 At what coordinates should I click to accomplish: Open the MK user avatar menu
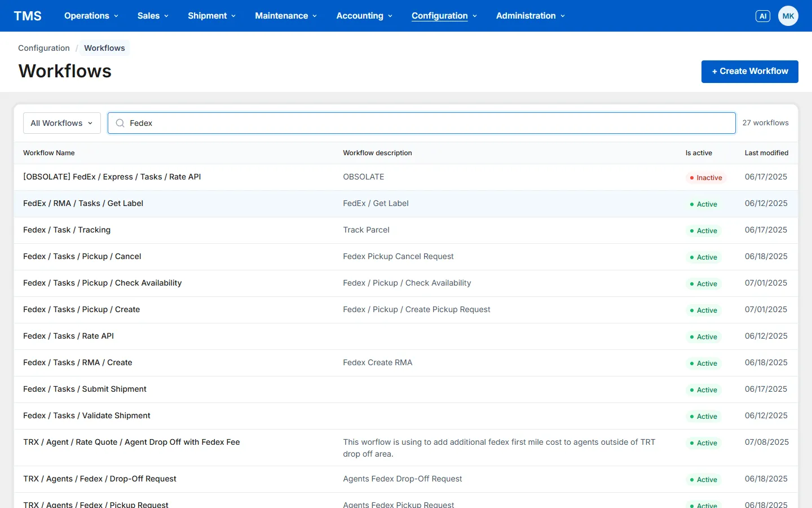pos(788,16)
